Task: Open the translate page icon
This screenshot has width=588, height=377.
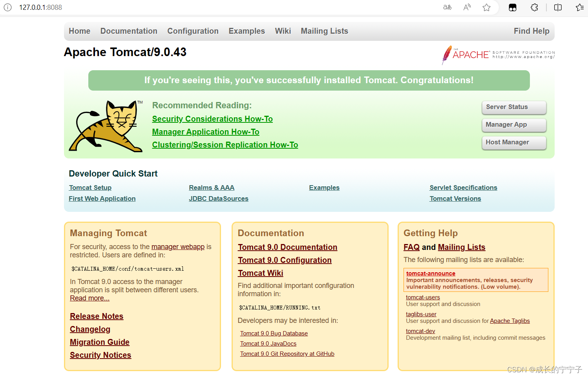Action: pyautogui.click(x=447, y=7)
